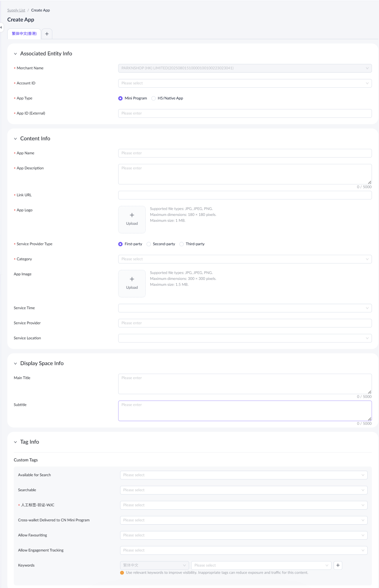379x588 pixels.
Task: Click the Link URL input field
Action: pos(245,195)
